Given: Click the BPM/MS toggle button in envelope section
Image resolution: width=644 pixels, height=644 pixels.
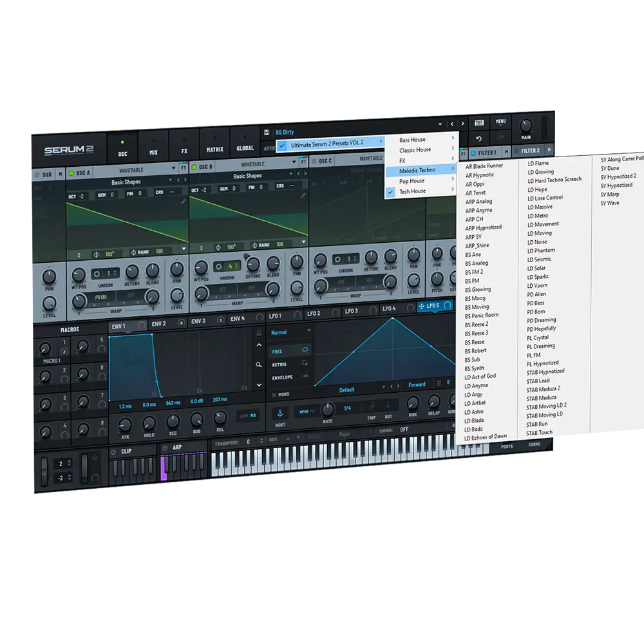Looking at the screenshot, I should coord(248,415).
